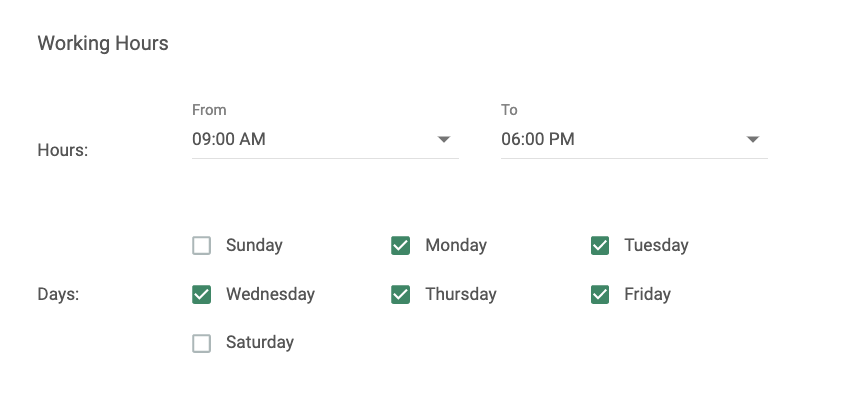Click the Saturday text label
Viewport: 862px width, 418px height.
click(x=259, y=343)
